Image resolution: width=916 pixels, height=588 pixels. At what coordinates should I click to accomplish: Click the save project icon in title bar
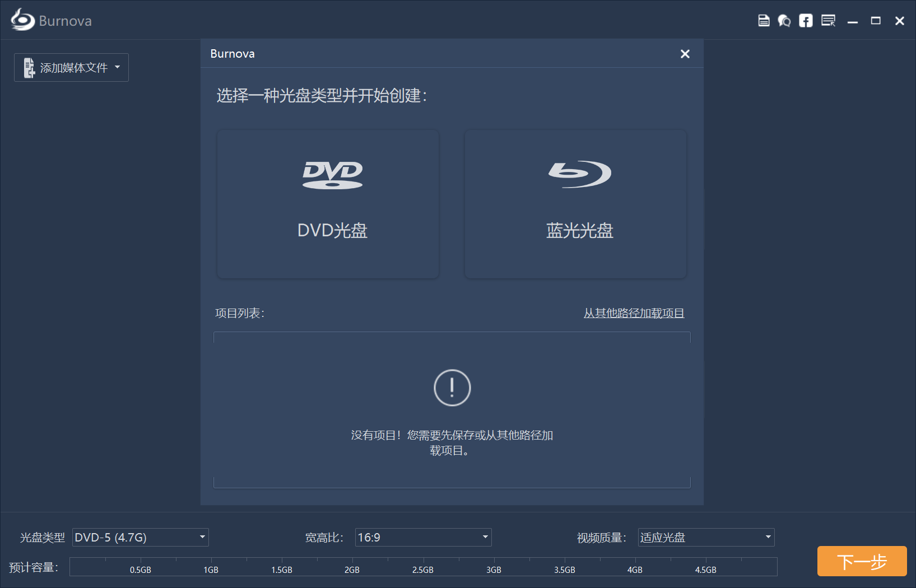[x=763, y=21]
